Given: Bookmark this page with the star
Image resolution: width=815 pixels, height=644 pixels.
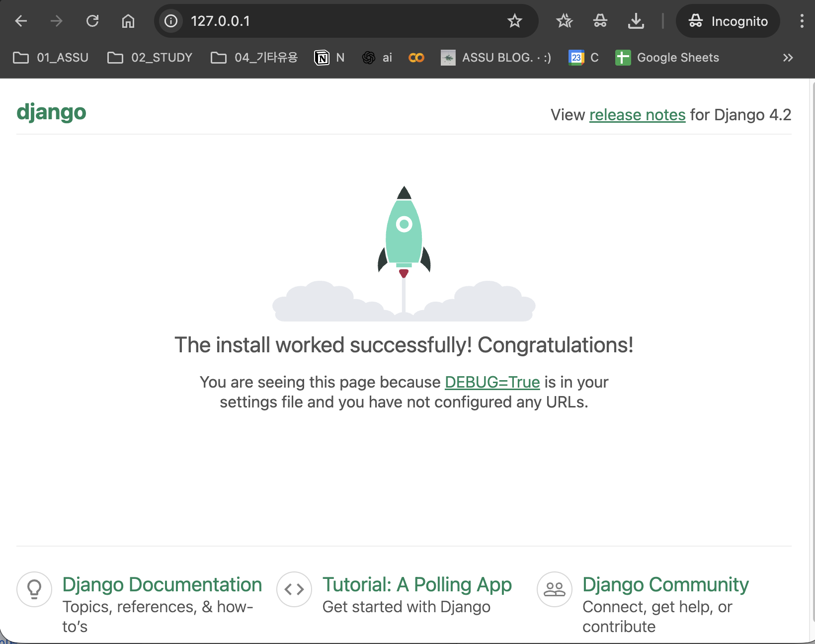Looking at the screenshot, I should pyautogui.click(x=514, y=21).
